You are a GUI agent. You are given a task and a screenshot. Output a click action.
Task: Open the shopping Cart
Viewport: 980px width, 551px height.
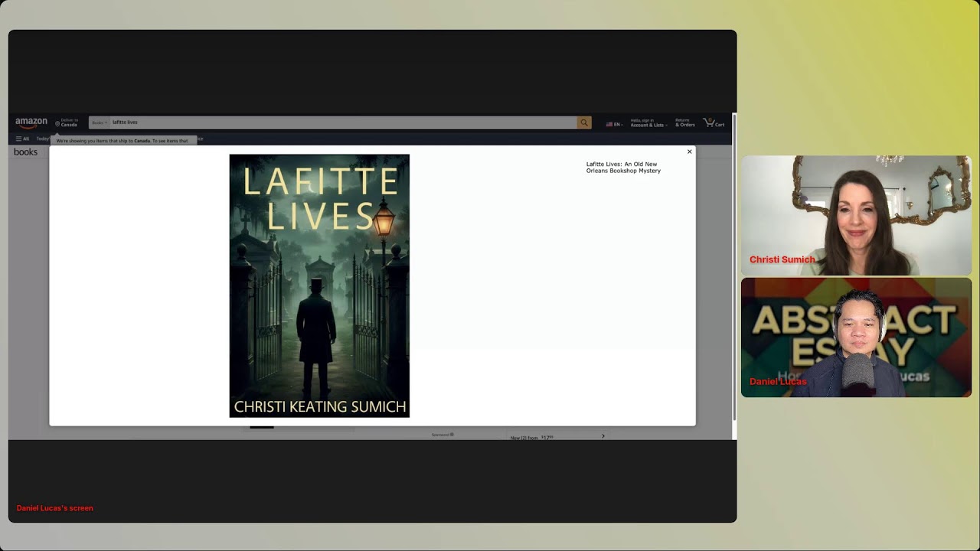[714, 122]
